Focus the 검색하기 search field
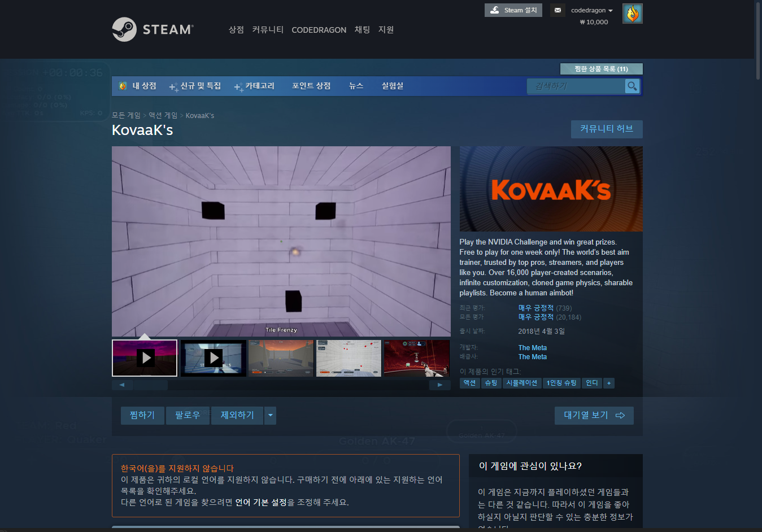The image size is (762, 532). pos(576,86)
